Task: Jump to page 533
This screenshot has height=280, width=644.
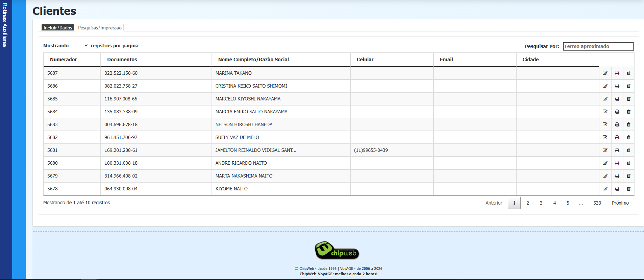Action: click(x=597, y=203)
